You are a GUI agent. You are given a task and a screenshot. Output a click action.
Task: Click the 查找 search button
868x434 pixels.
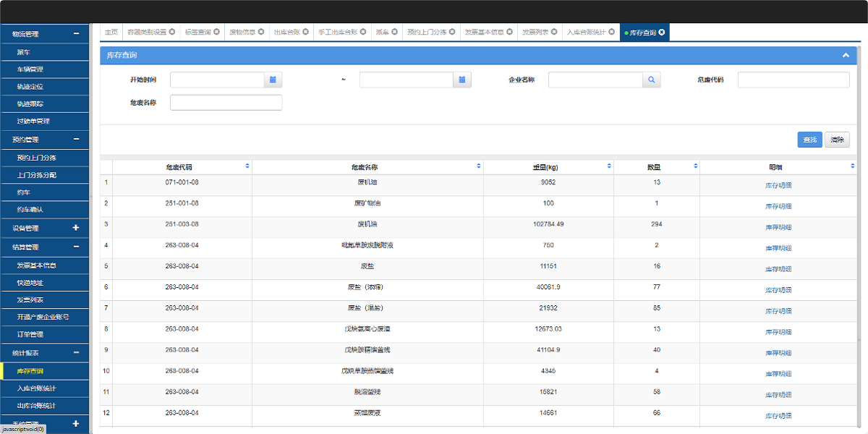coord(809,140)
